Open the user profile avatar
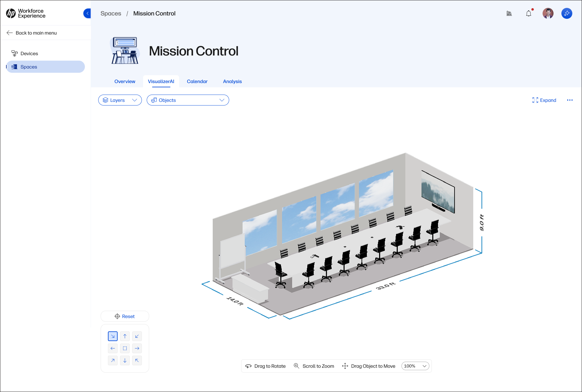 548,13
